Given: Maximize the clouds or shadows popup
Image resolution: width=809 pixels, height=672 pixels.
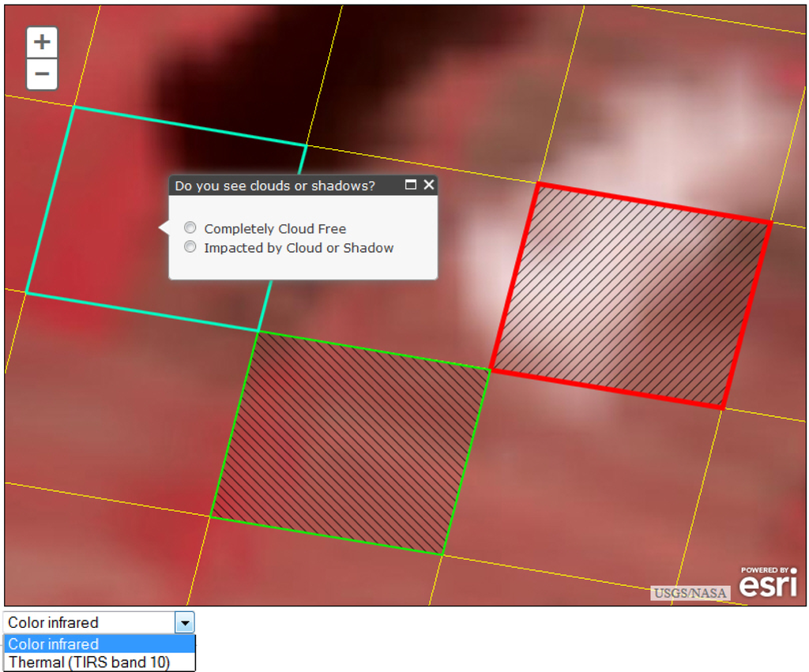Looking at the screenshot, I should click(x=410, y=185).
